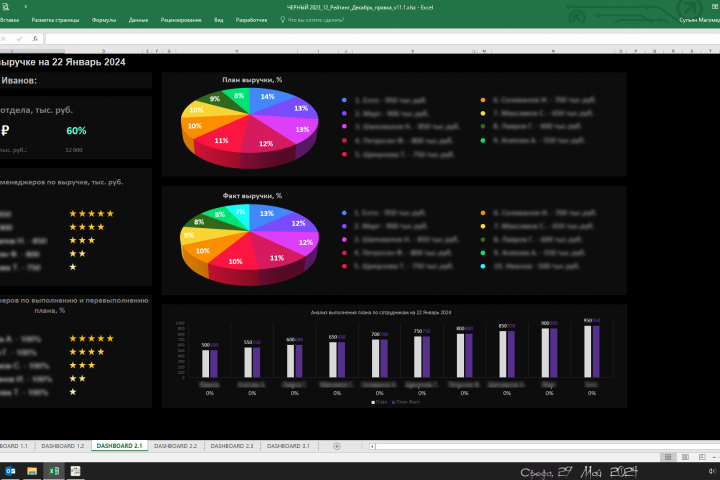Select the 'План выручки, %' chart title
This screenshot has width=720, height=480.
[x=252, y=80]
